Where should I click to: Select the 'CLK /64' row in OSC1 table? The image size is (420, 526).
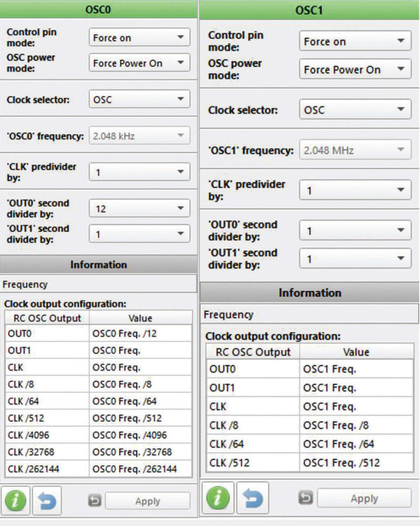coord(310,444)
